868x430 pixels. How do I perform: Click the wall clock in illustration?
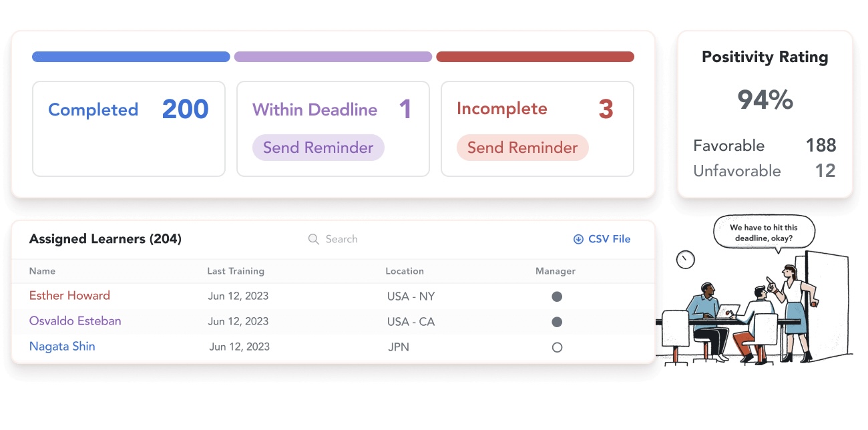pyautogui.click(x=685, y=259)
